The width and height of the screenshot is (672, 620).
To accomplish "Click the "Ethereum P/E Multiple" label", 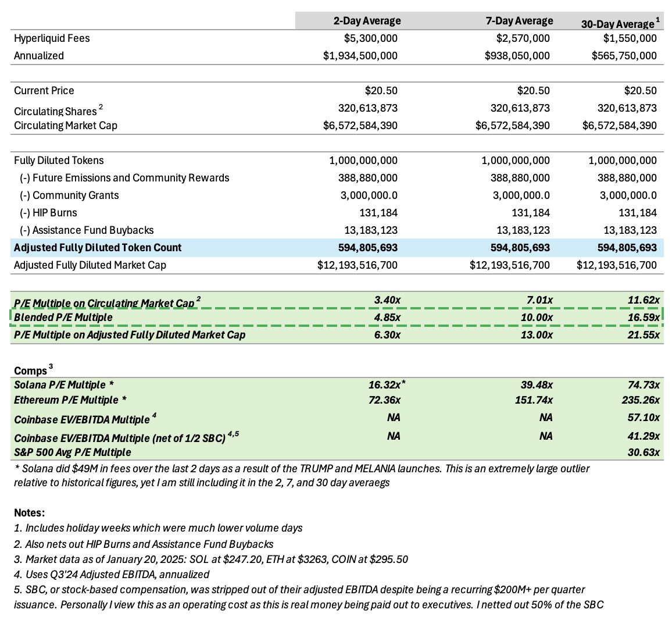I will coord(70,400).
